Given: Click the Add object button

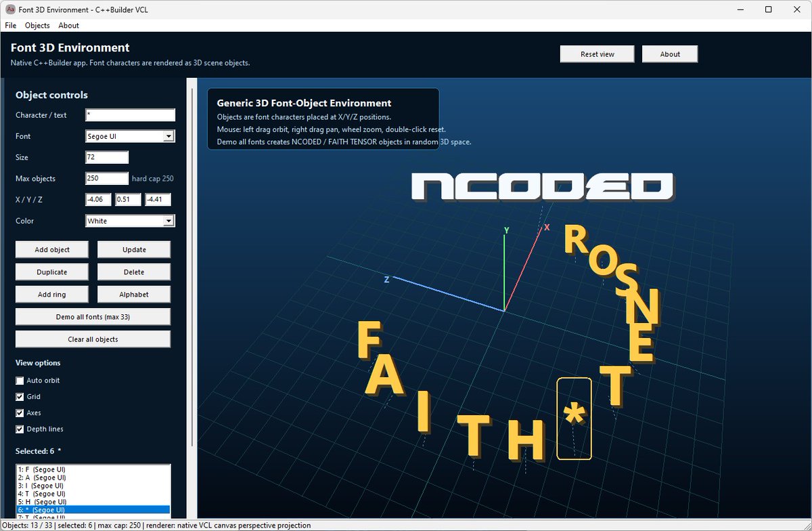Looking at the screenshot, I should (52, 249).
